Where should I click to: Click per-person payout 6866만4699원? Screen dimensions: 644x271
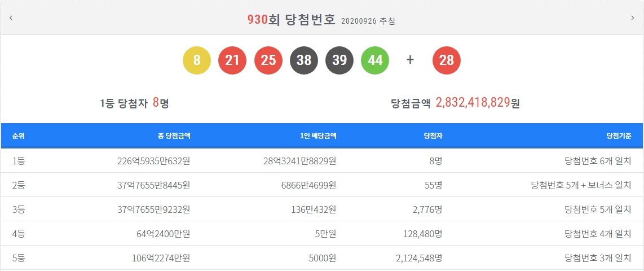click(x=308, y=185)
